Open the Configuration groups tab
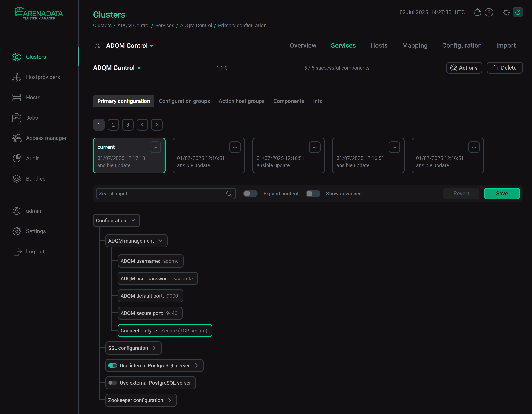Screen dimensions: 532x414 click(184, 101)
